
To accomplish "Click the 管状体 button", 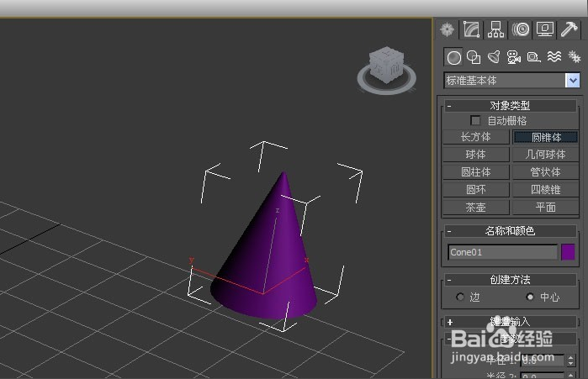I will pos(546,172).
